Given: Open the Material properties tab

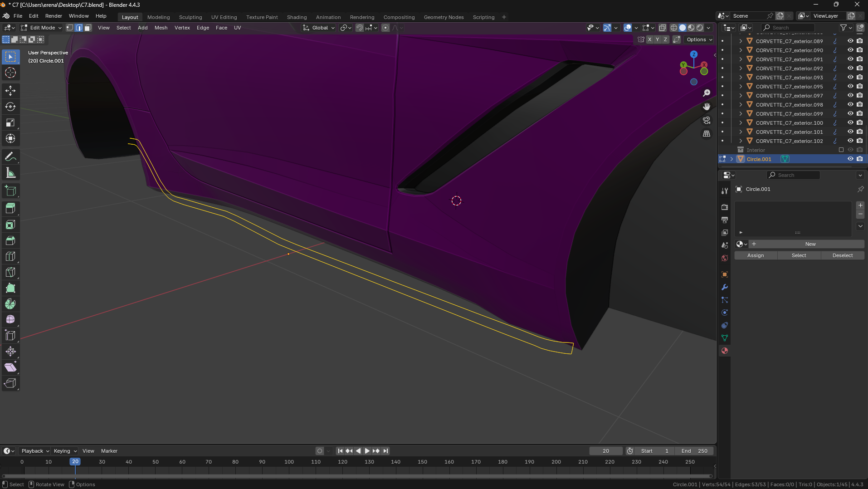Looking at the screenshot, I should 725,351.
